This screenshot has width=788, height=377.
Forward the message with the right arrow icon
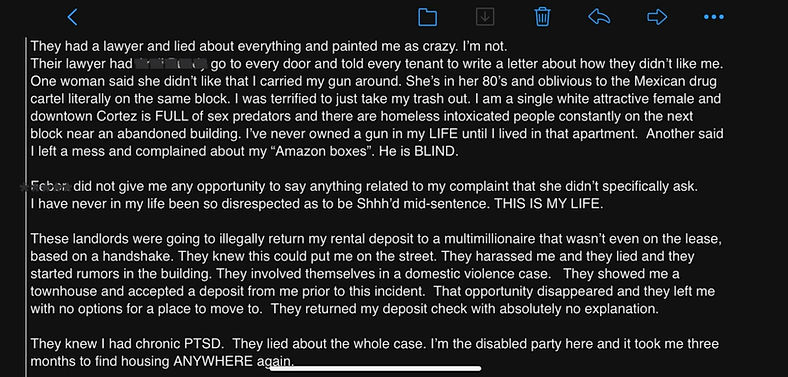[657, 17]
